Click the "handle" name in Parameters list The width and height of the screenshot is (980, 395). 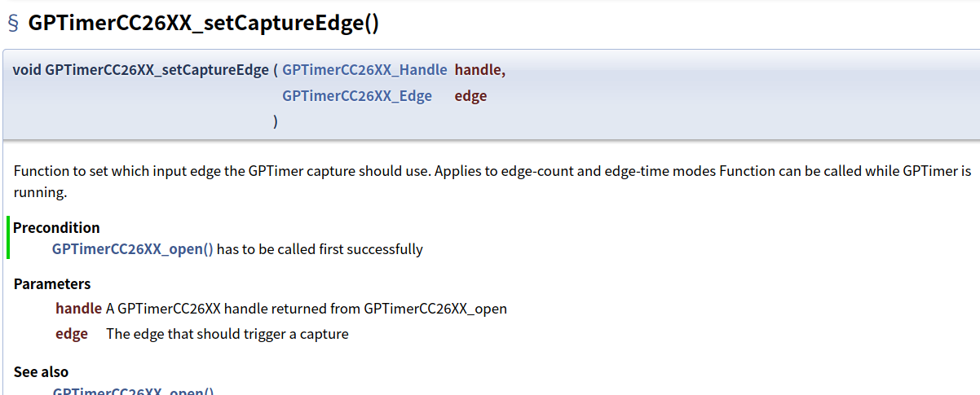[78, 309]
